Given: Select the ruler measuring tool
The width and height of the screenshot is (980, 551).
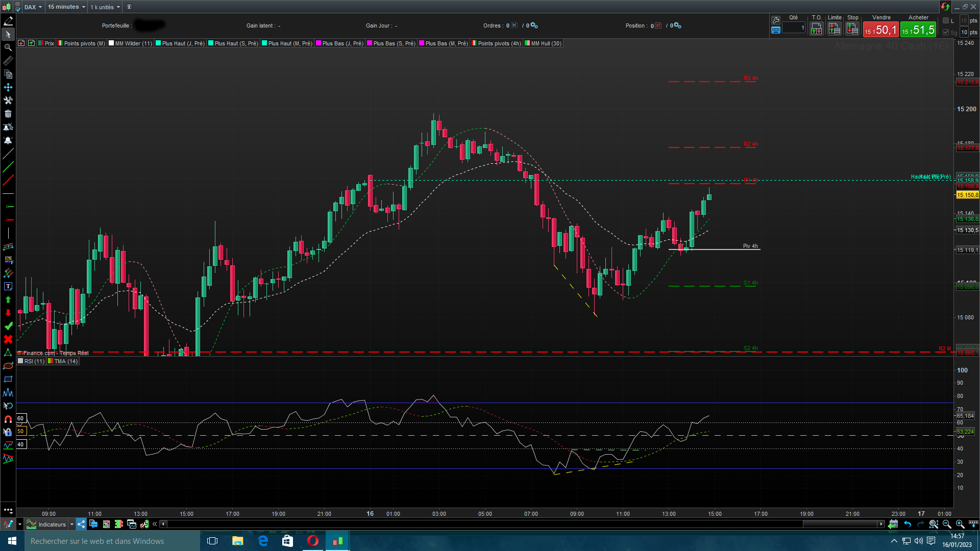Looking at the screenshot, I should pos(8,61).
